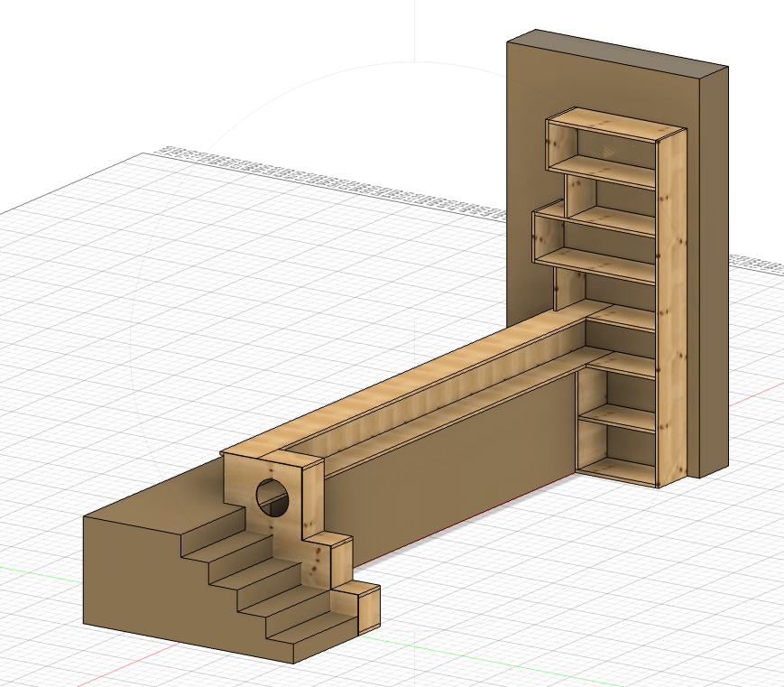784x687 pixels.
Task: Select the circular hole in the wooden panel
Action: 272,497
